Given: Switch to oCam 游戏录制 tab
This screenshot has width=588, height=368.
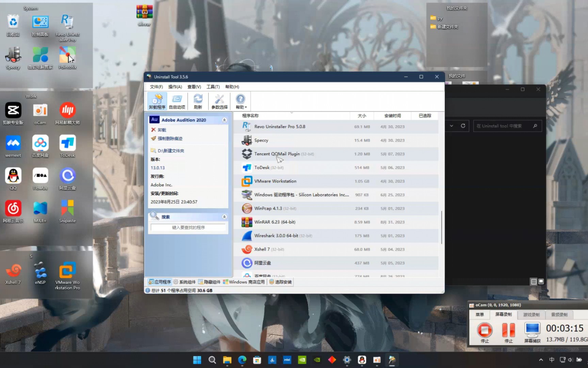Looking at the screenshot, I should [x=531, y=315].
